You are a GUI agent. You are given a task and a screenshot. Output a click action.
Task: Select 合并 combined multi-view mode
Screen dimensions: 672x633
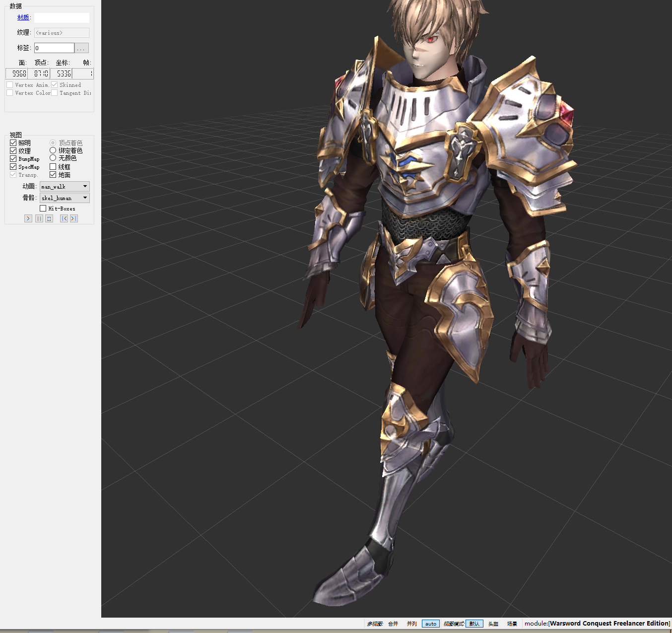[x=393, y=624]
